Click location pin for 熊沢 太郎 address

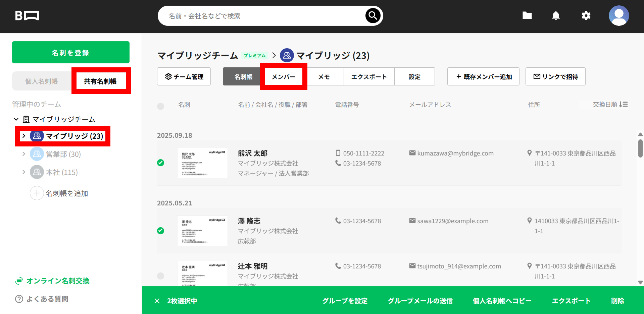coord(529,153)
